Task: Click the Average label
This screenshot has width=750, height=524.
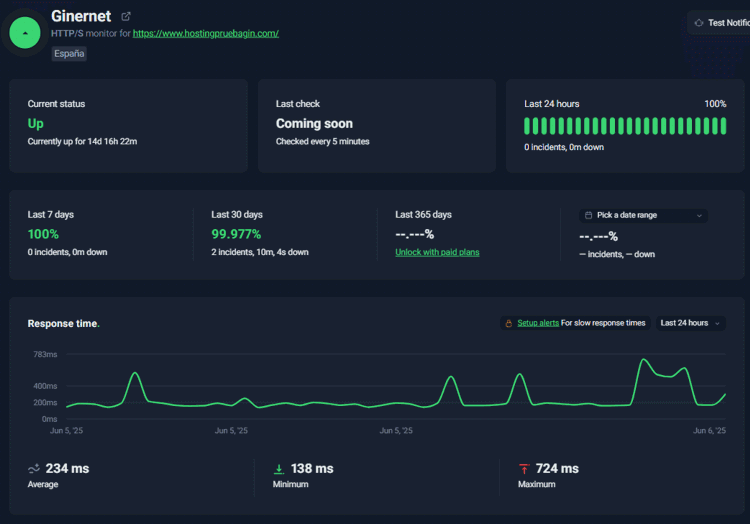Action: [x=43, y=484]
